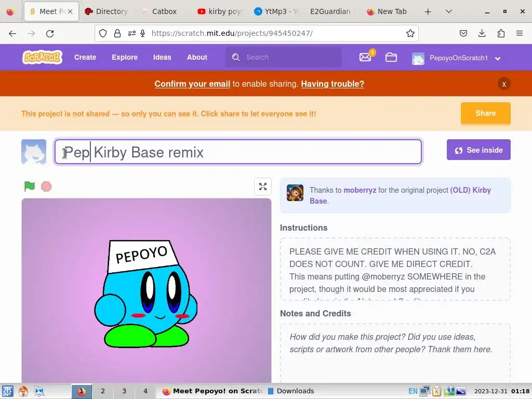Close the Meet Pepoyo tab
Image resolution: width=532 pixels, height=399 pixels.
pos(70,11)
